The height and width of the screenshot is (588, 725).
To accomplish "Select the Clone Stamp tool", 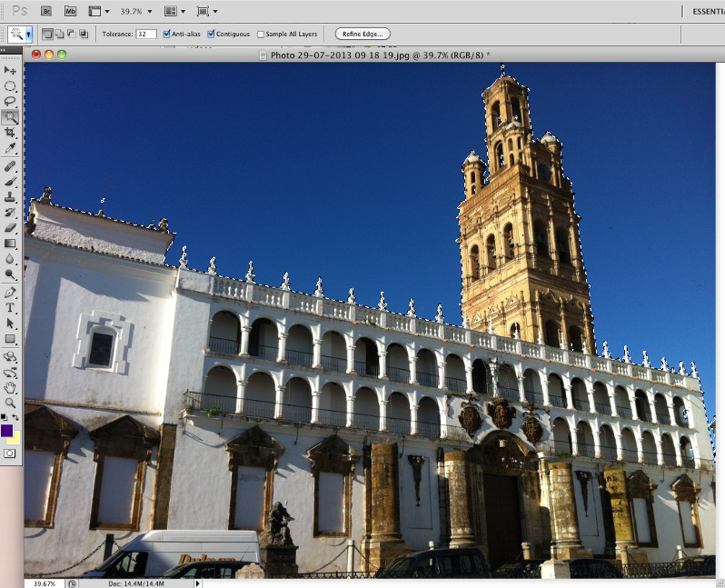I will [x=10, y=196].
